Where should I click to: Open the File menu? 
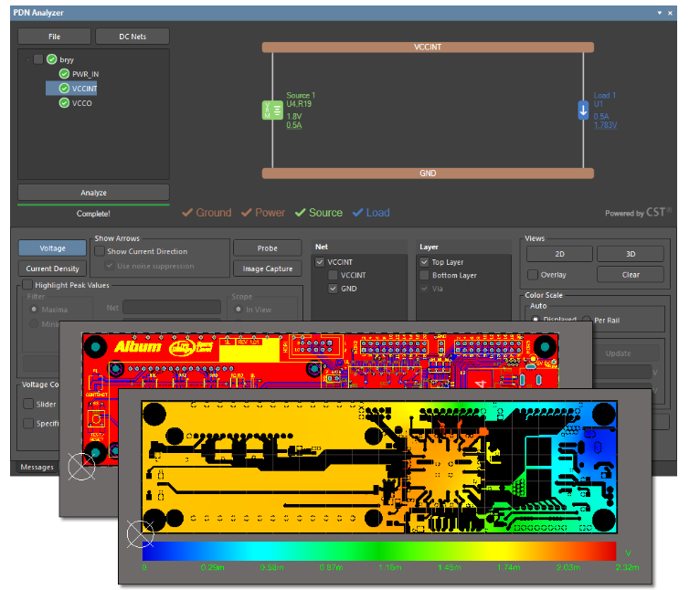[54, 37]
